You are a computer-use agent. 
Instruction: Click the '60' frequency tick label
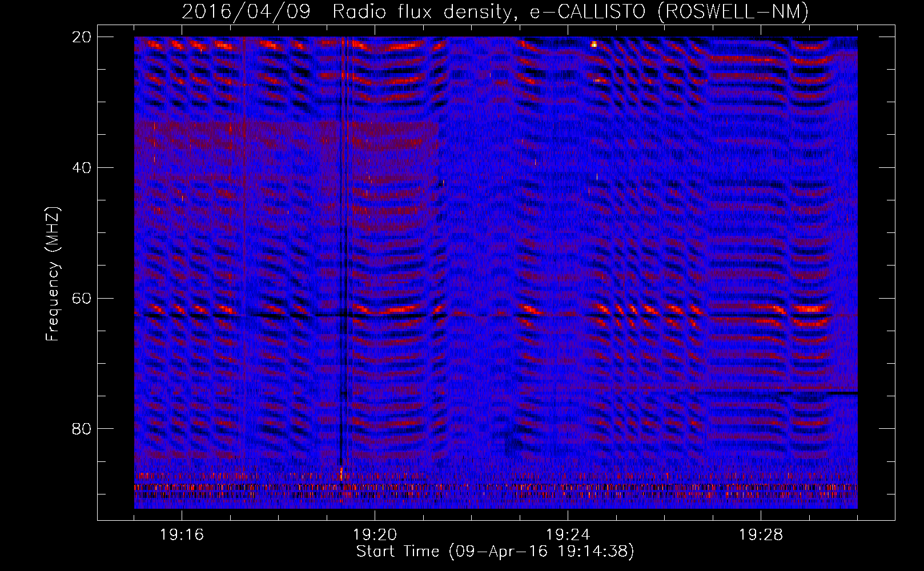82,298
